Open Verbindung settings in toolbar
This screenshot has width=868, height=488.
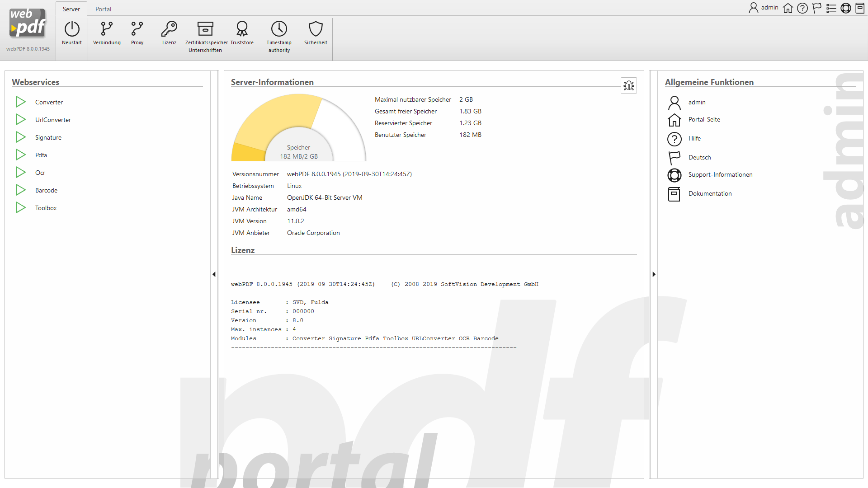[x=107, y=29]
